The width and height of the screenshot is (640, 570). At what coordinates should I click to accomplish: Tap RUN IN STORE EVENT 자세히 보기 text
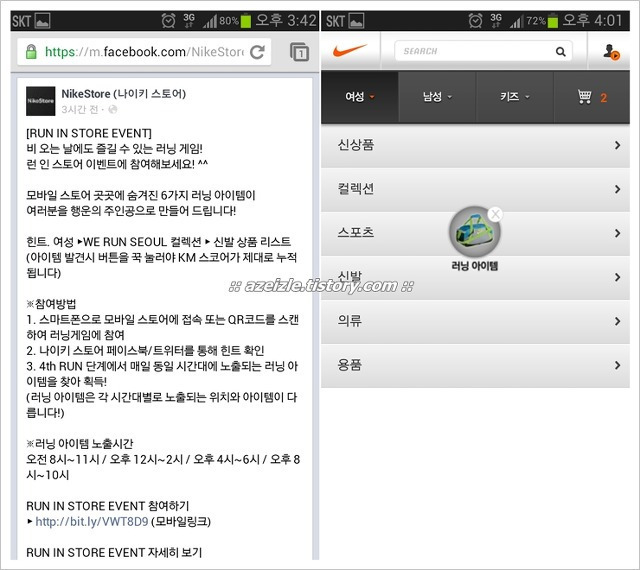pos(114,552)
